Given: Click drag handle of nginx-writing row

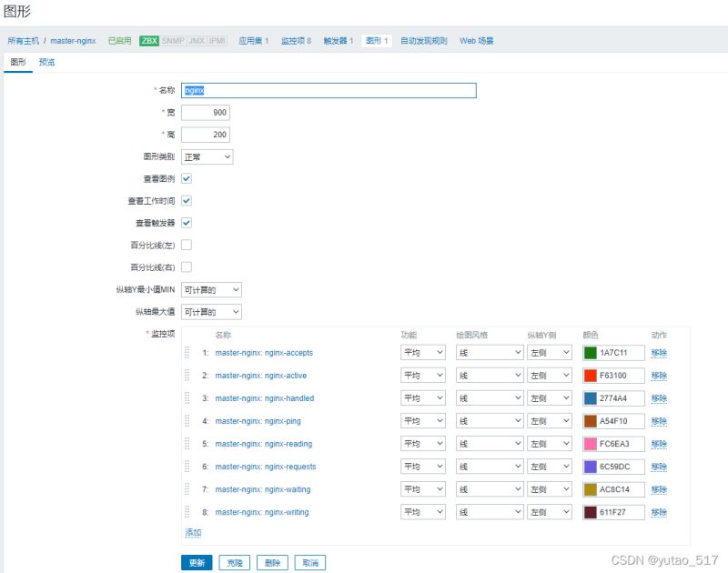Looking at the screenshot, I should point(187,511).
